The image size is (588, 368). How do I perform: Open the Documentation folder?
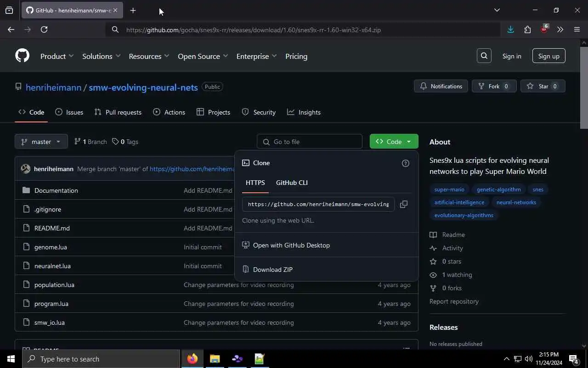click(x=56, y=190)
